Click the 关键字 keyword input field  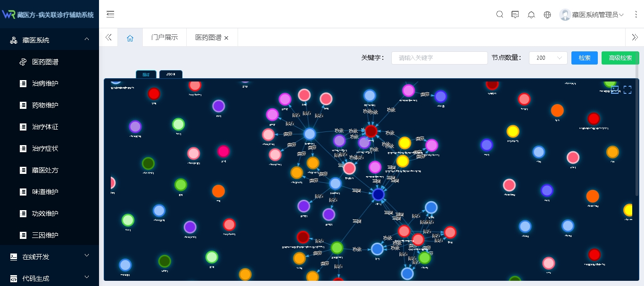[x=439, y=58]
